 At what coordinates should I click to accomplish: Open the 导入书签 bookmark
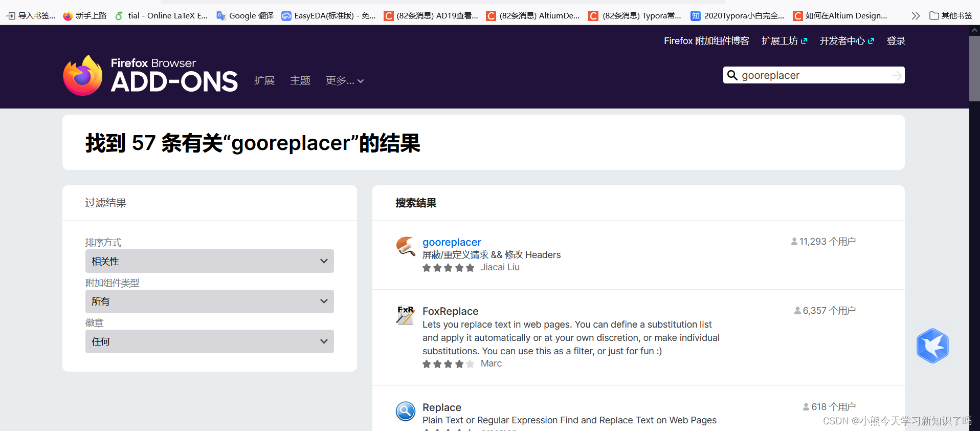[31, 16]
